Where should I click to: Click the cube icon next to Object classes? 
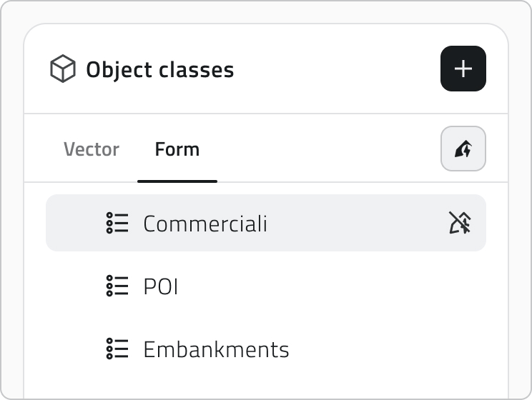click(x=63, y=69)
